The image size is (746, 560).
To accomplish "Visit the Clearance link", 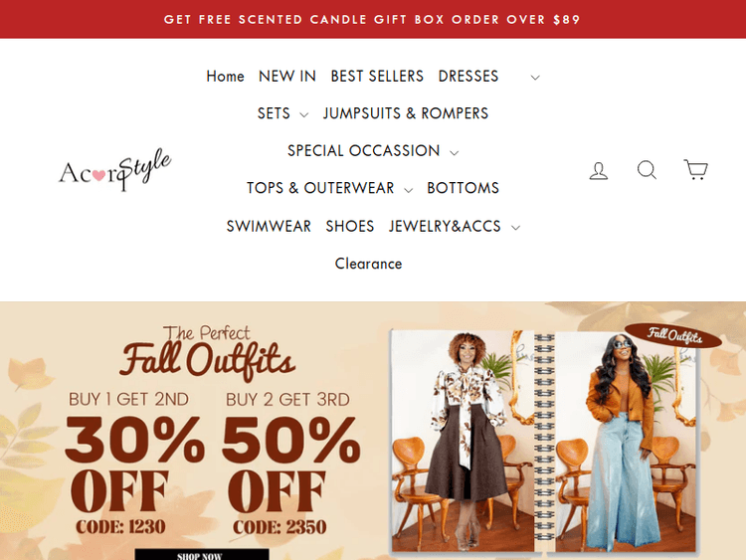I will [368, 264].
